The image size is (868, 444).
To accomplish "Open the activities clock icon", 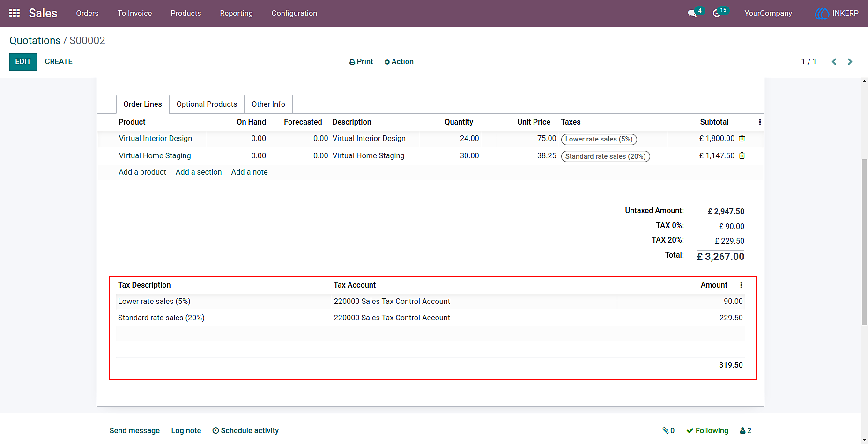I will (x=716, y=14).
